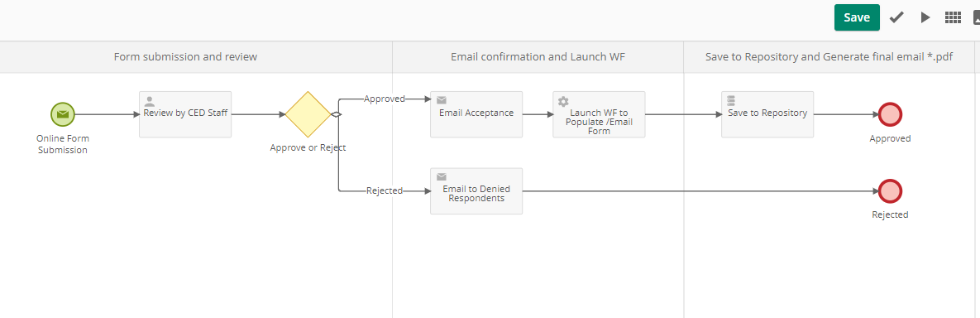
Task: Click the Rejected flow label
Action: click(x=385, y=191)
